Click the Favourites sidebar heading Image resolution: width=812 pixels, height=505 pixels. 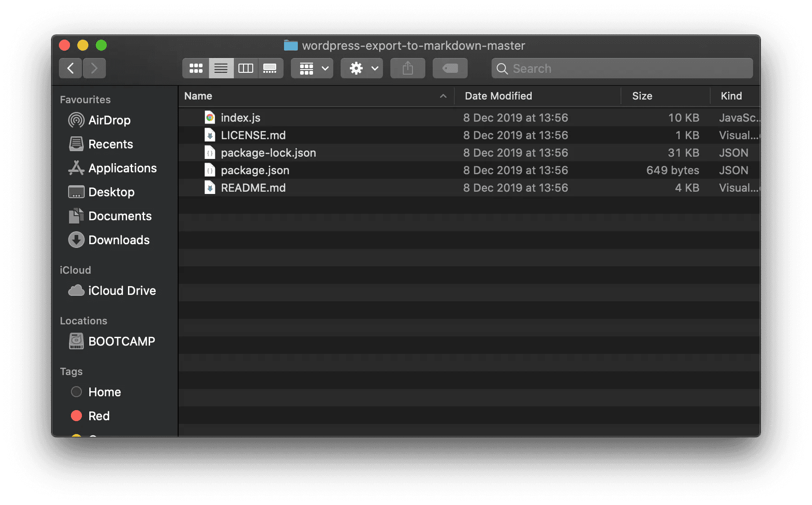[x=85, y=100]
